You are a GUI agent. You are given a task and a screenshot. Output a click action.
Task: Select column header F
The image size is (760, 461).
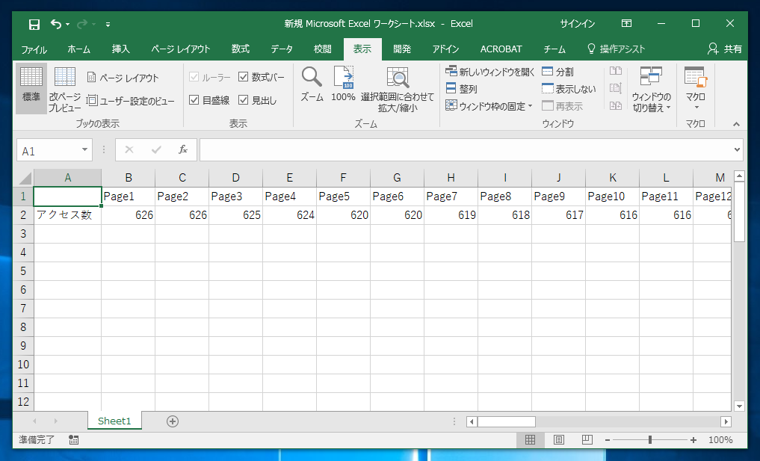(343, 178)
